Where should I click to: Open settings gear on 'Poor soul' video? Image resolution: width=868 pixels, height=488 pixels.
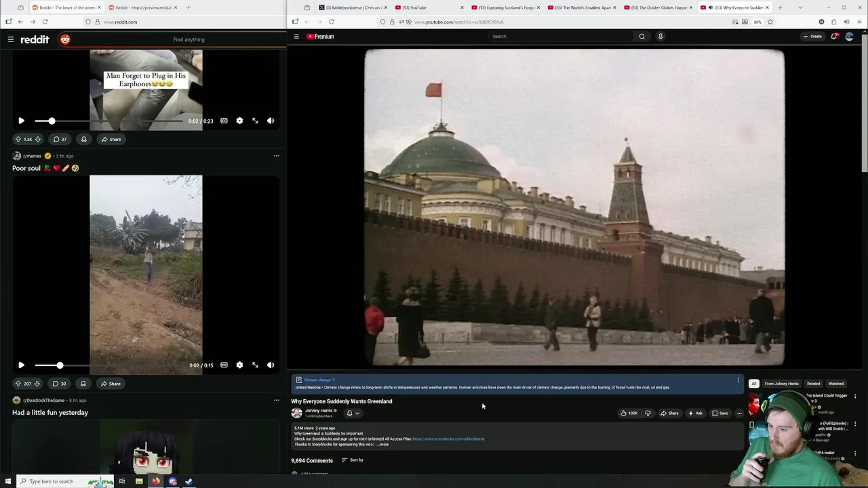pos(239,365)
